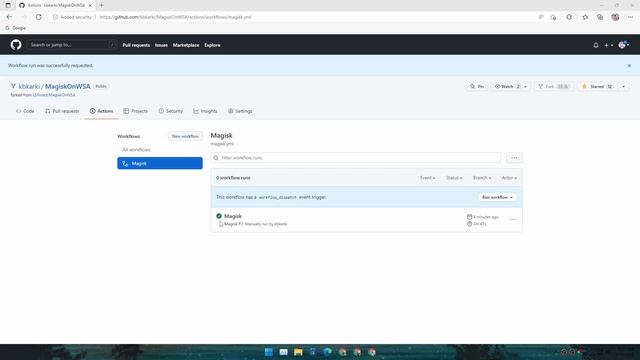Open the Edge profile avatar
This screenshot has width=640, height=360.
point(615,17)
